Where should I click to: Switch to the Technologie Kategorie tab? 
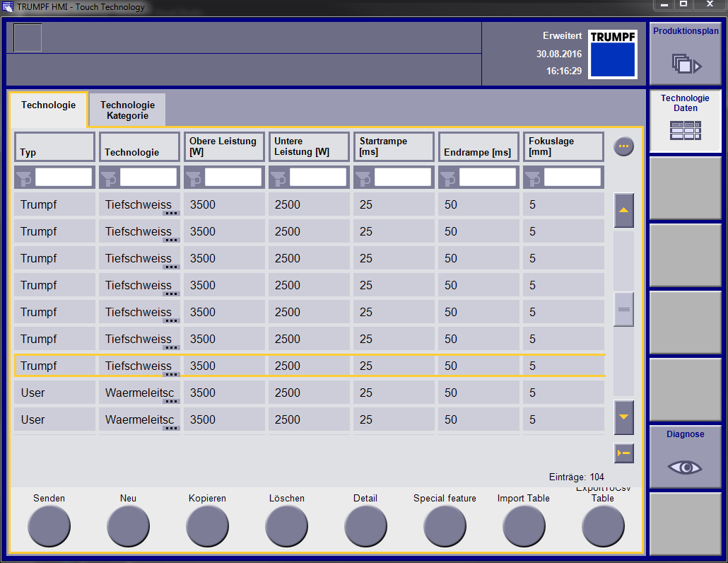point(127,110)
